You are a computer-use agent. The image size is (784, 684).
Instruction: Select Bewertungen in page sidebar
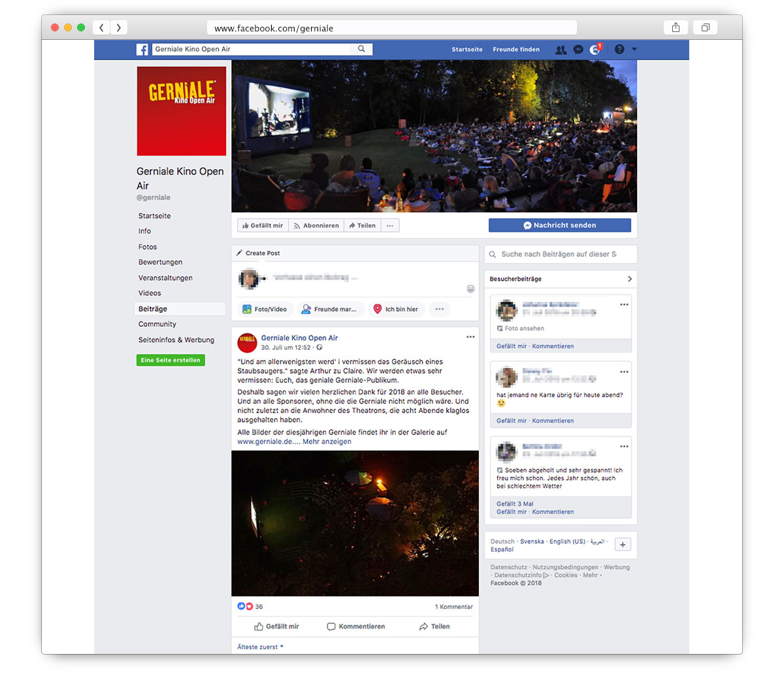point(160,263)
